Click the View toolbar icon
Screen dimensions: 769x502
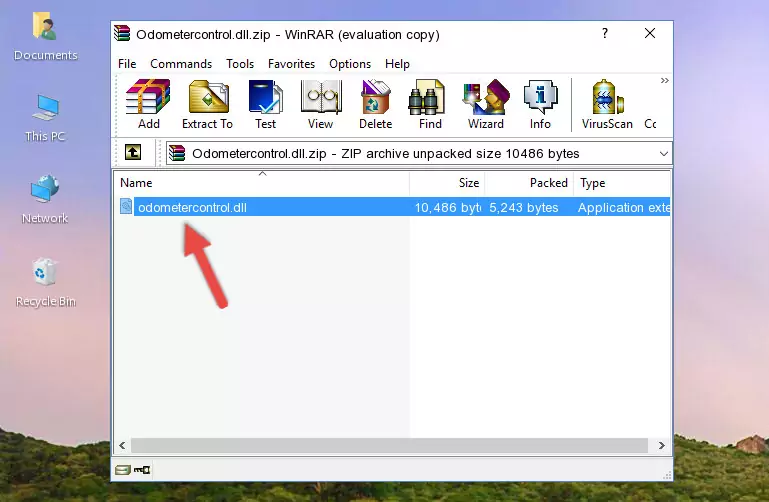click(x=321, y=104)
